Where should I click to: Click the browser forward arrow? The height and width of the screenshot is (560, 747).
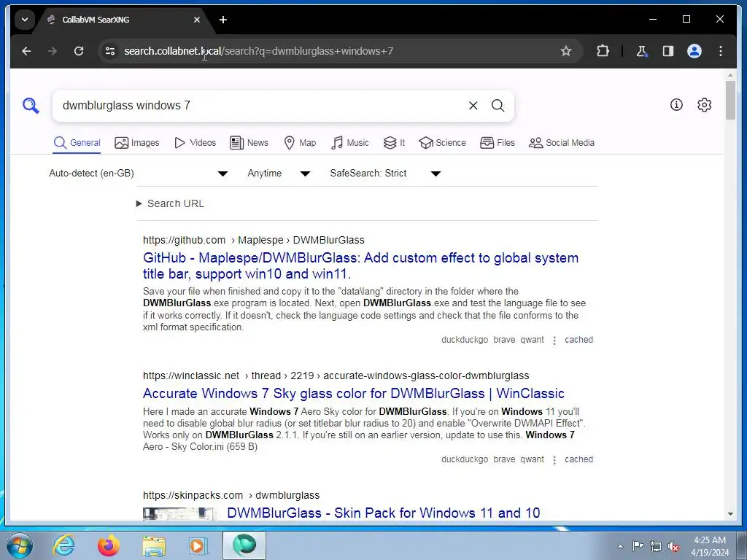tap(53, 51)
